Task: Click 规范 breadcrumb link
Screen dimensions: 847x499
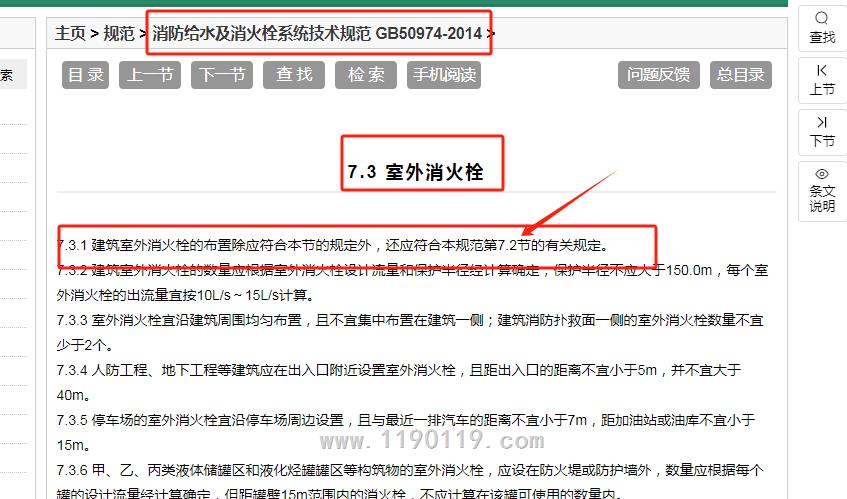Action: click(x=119, y=34)
